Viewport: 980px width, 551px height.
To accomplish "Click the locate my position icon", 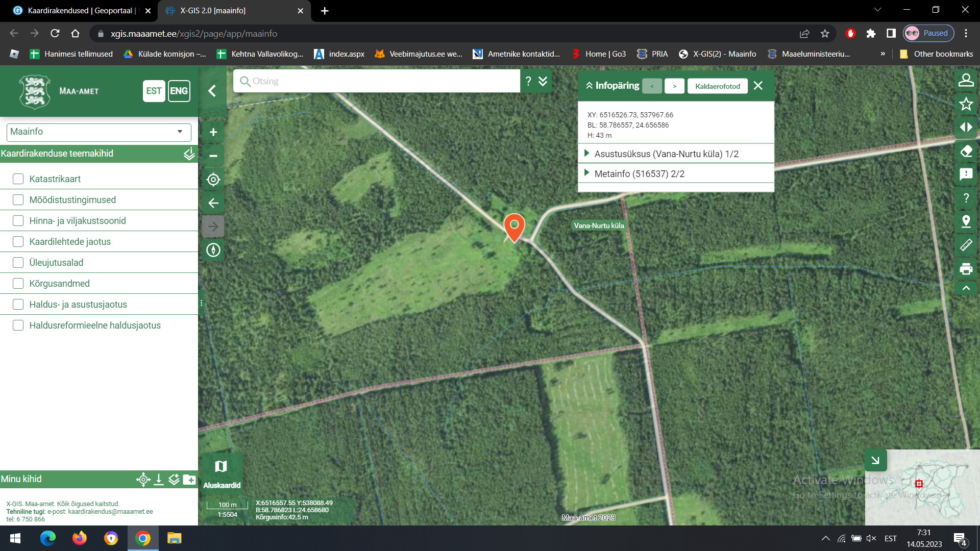I will [x=213, y=180].
